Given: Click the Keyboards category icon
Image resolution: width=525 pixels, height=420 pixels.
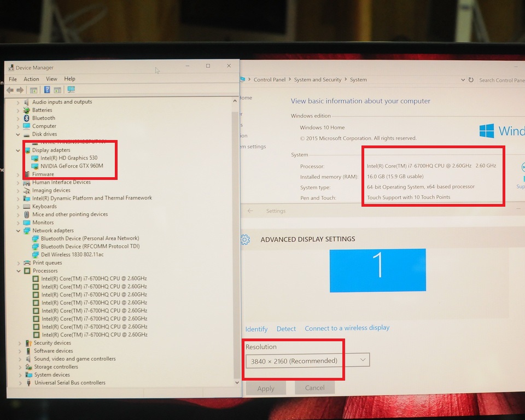Looking at the screenshot, I should [27, 206].
